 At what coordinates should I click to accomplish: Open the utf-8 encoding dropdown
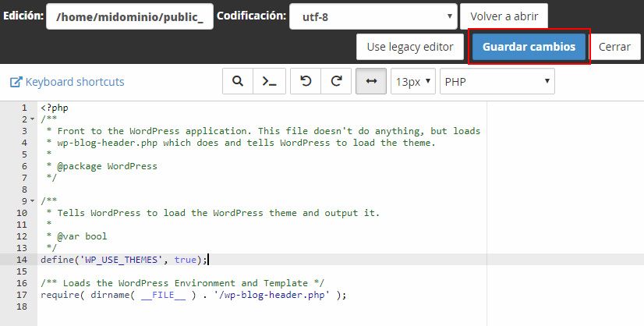[x=373, y=16]
